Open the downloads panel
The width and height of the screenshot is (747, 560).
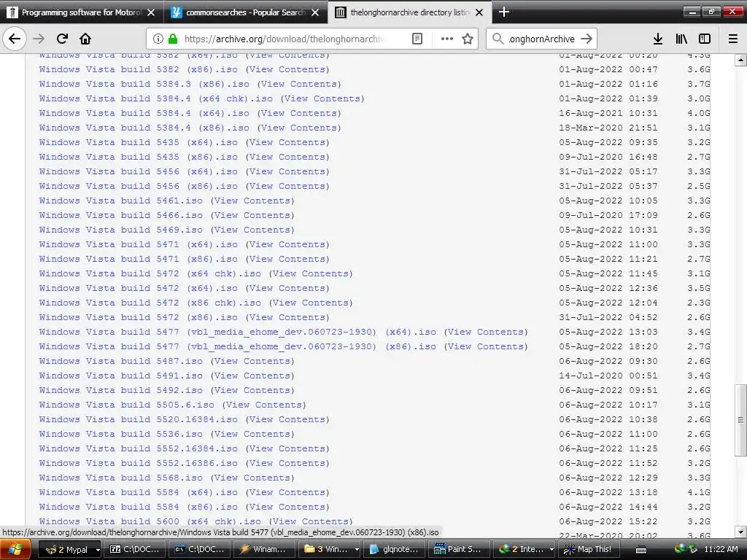tap(658, 39)
